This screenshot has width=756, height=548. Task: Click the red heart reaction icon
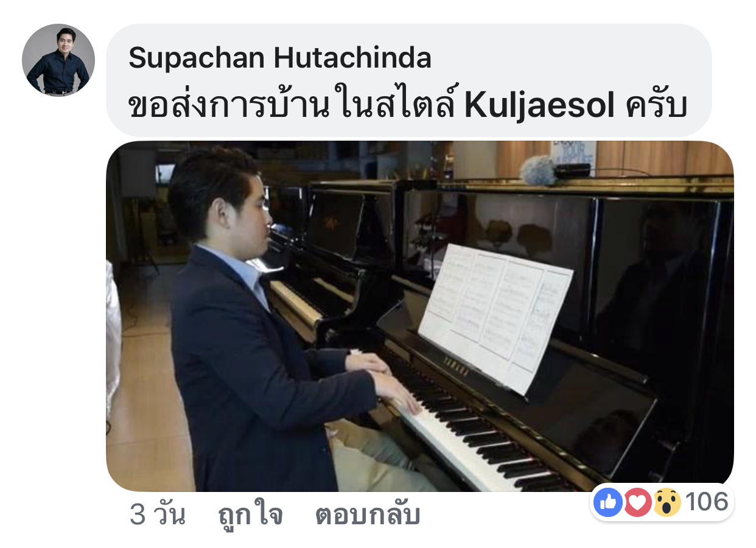637,502
